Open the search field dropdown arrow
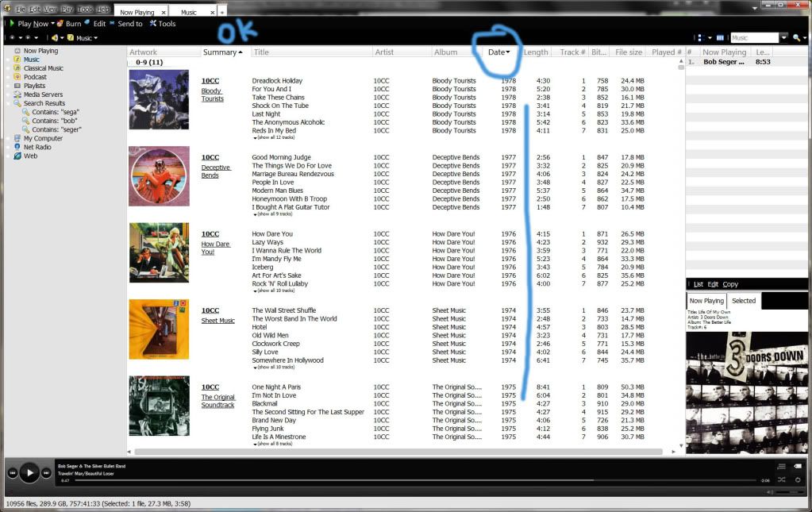 784,37
